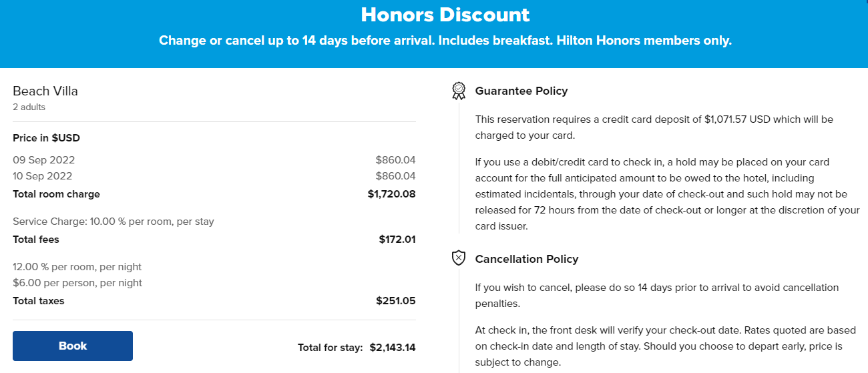Viewport: 868px width, 373px height.
Task: Click the $1,071.57 USD deposit paragraph
Action: (654, 127)
